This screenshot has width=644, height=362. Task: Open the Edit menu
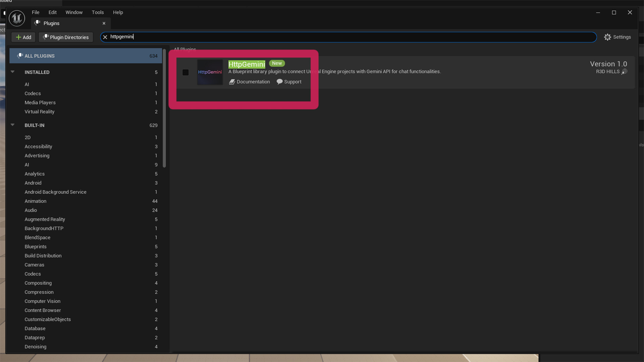coord(52,12)
